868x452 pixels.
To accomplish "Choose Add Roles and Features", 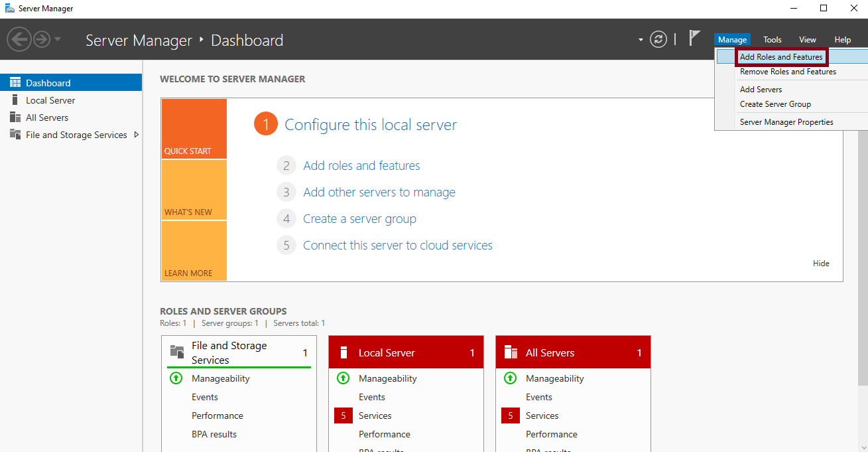I will [x=781, y=57].
